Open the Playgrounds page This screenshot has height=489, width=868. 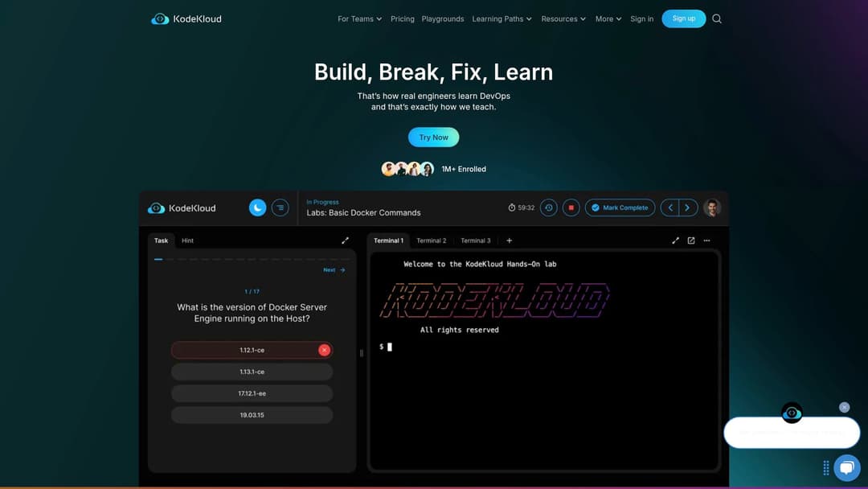click(443, 18)
